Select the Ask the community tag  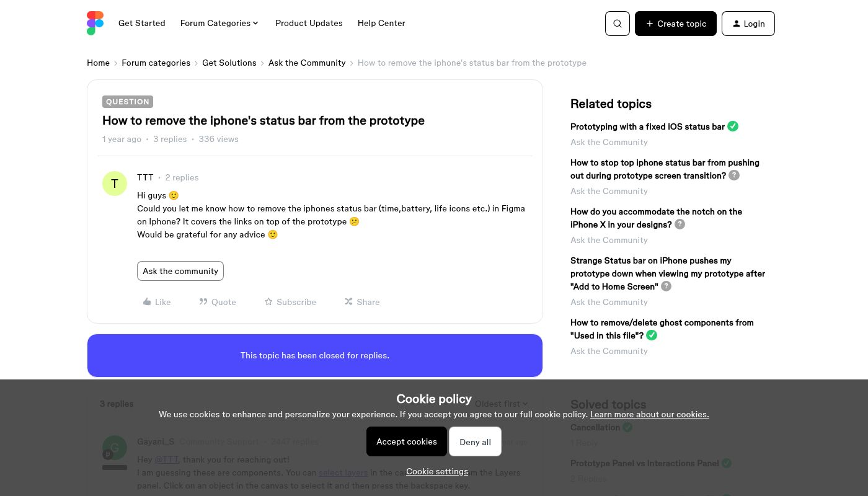click(180, 271)
